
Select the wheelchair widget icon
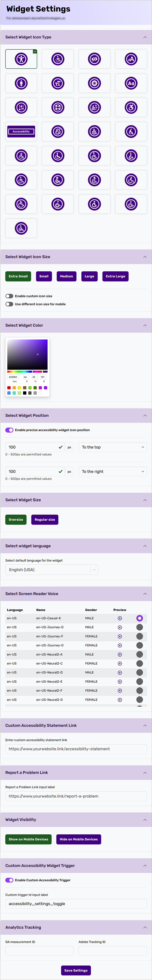(58, 59)
